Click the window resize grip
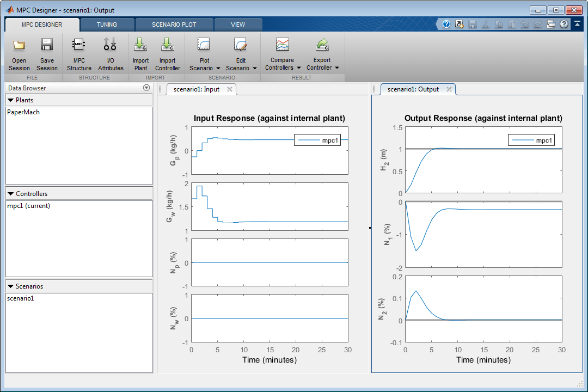This screenshot has width=588, height=392. tap(580, 383)
